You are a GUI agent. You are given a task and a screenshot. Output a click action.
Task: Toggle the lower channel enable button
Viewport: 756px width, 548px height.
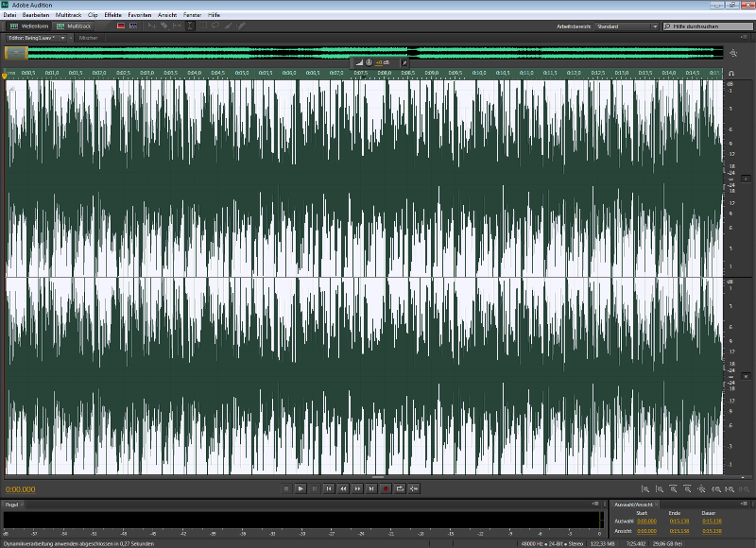tap(746, 376)
